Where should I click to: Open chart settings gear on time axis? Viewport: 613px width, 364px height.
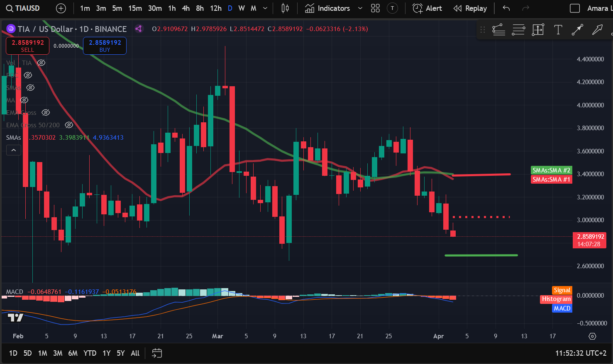coord(592,336)
